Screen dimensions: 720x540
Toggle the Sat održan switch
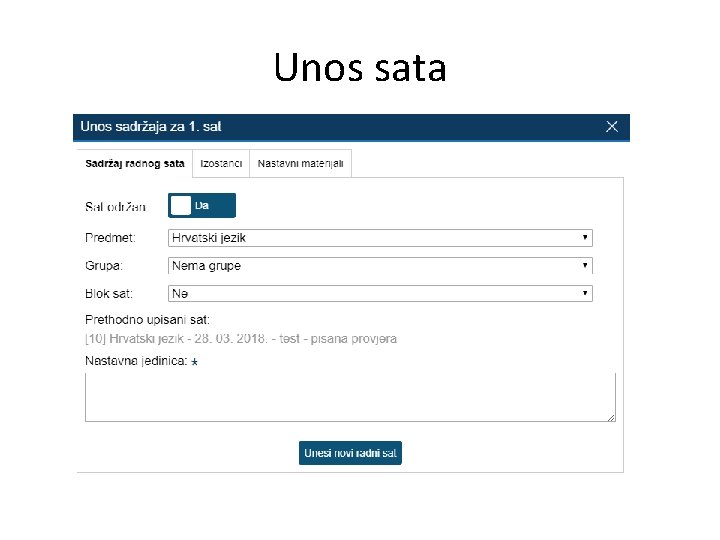(202, 205)
